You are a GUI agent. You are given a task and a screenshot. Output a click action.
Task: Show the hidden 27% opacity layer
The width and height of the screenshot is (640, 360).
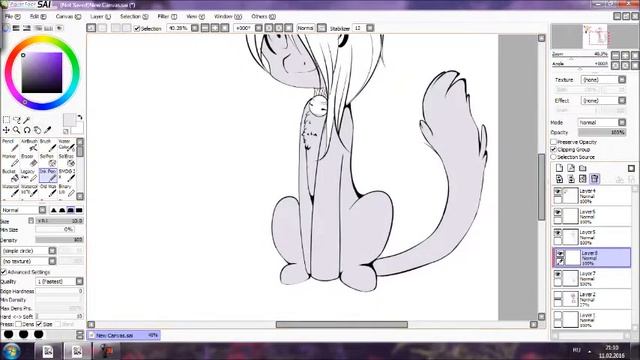click(558, 295)
